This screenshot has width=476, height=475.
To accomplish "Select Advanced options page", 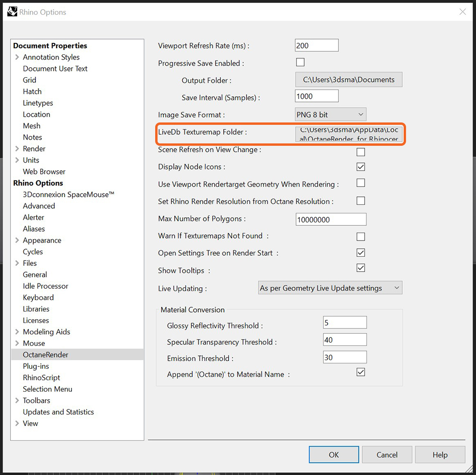I will (x=39, y=206).
